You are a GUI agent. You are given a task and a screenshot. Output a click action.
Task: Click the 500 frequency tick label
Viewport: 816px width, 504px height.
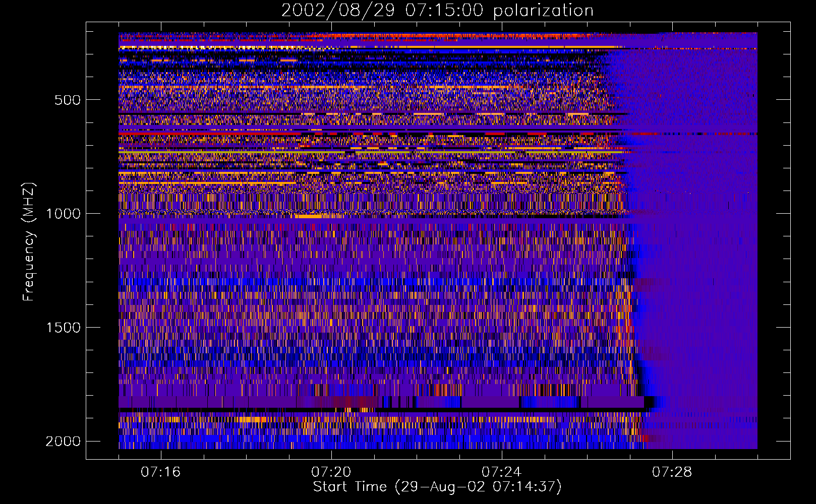(68, 100)
